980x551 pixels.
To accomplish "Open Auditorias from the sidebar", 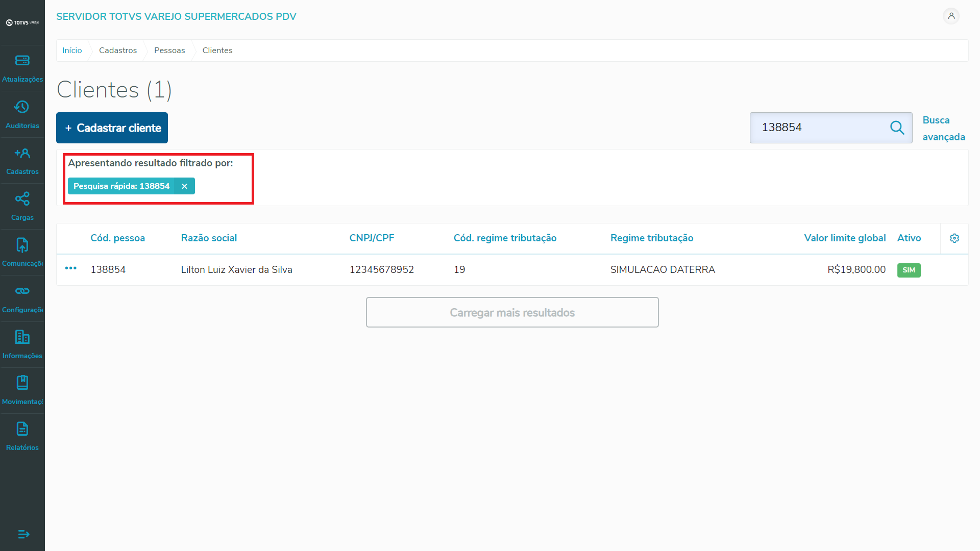I will [x=22, y=114].
